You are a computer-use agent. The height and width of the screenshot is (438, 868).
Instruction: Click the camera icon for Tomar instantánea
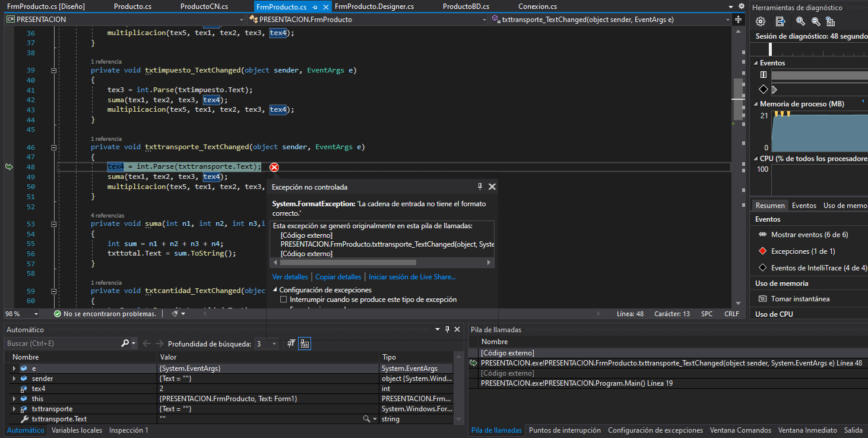[762, 299]
